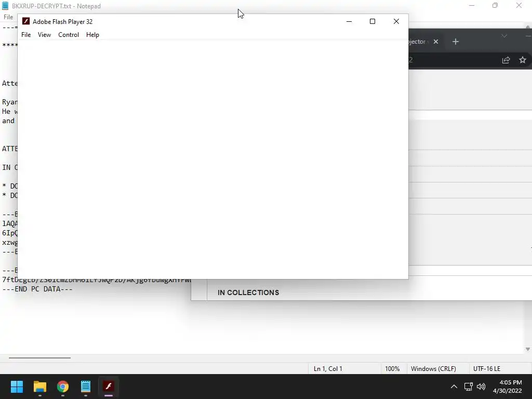
Task: Open the volume tray icon
Action: (481, 387)
